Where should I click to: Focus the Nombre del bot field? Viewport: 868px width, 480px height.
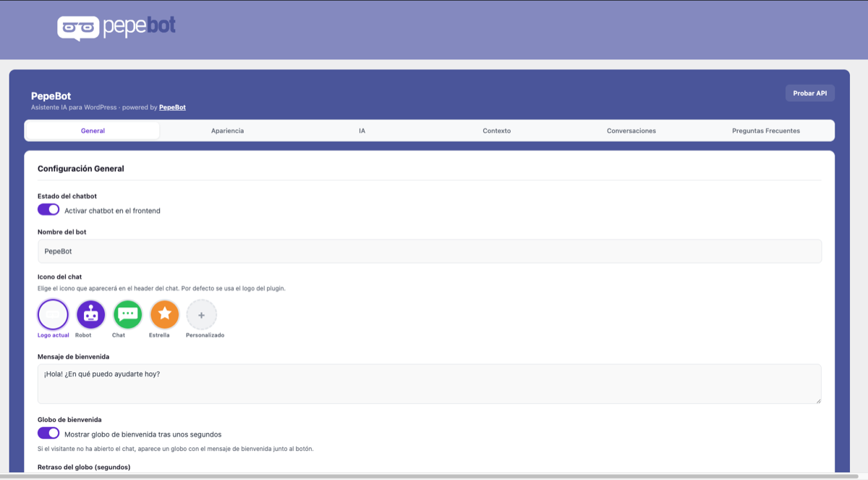(430, 251)
